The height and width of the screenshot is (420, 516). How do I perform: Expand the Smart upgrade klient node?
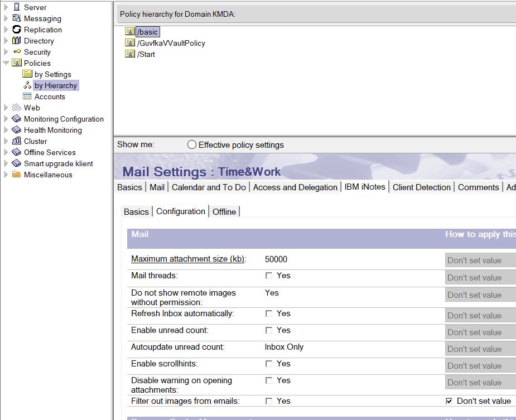click(x=6, y=163)
